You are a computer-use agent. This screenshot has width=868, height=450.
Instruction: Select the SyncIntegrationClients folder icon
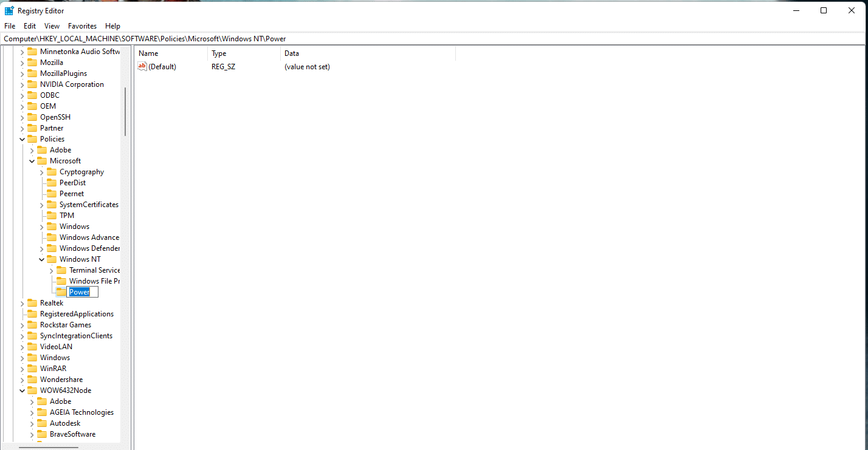tap(32, 336)
